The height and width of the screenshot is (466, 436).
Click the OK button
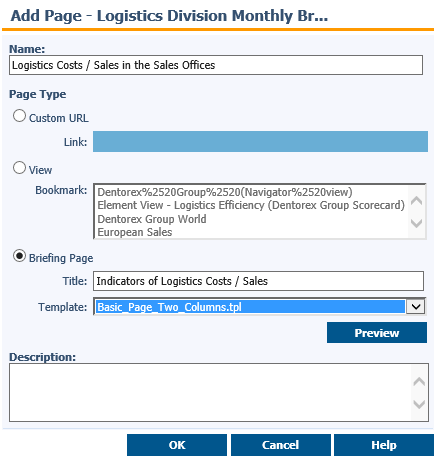click(x=177, y=445)
